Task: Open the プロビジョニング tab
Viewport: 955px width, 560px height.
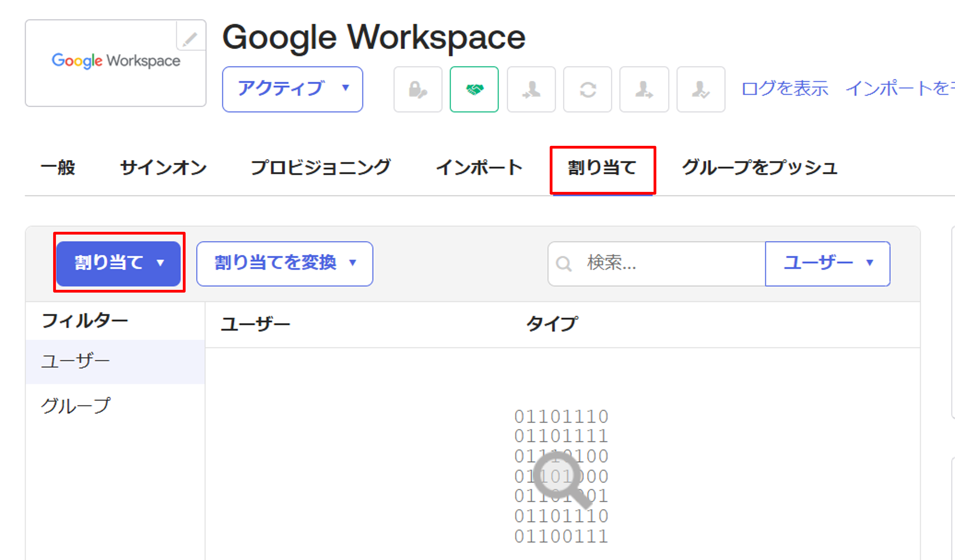Action: (321, 167)
